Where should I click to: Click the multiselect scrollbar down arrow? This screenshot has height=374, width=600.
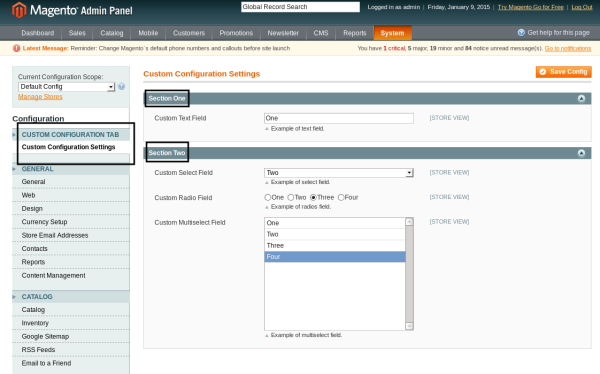click(409, 326)
